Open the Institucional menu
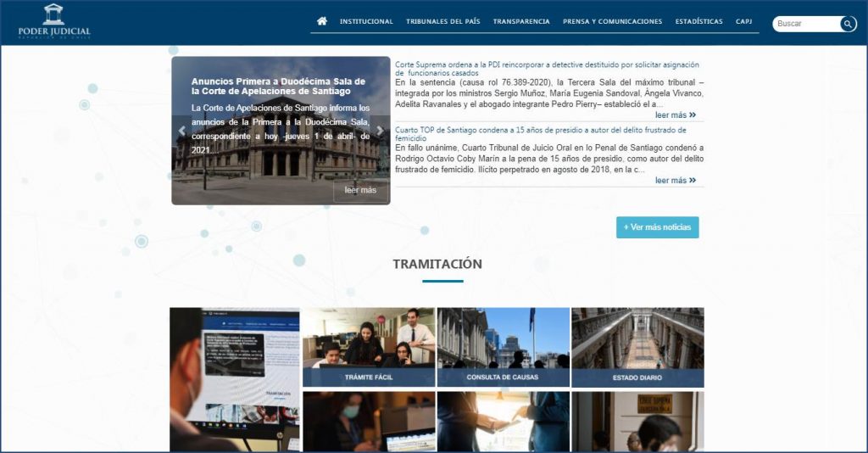 click(366, 21)
